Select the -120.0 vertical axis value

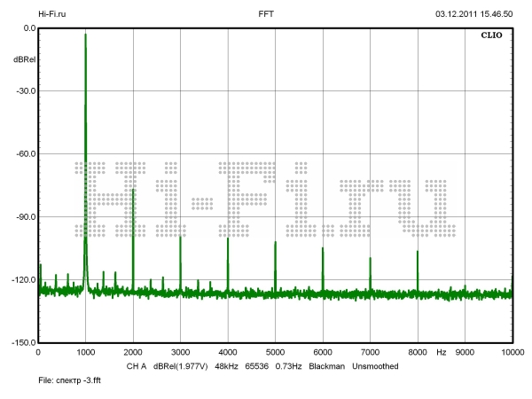point(22,280)
